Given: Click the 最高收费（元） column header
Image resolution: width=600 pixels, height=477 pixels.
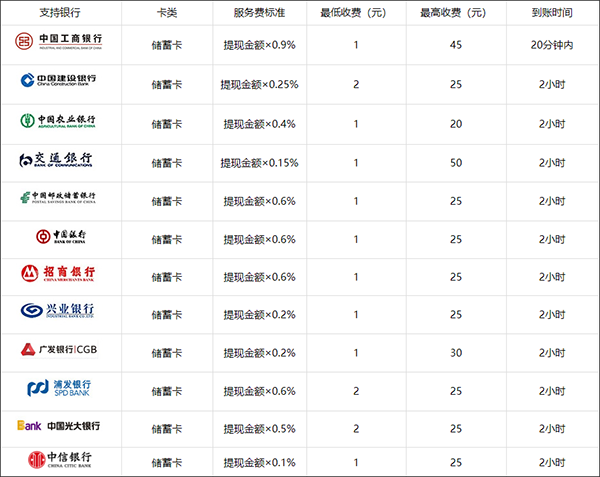Looking at the screenshot, I should [455, 13].
